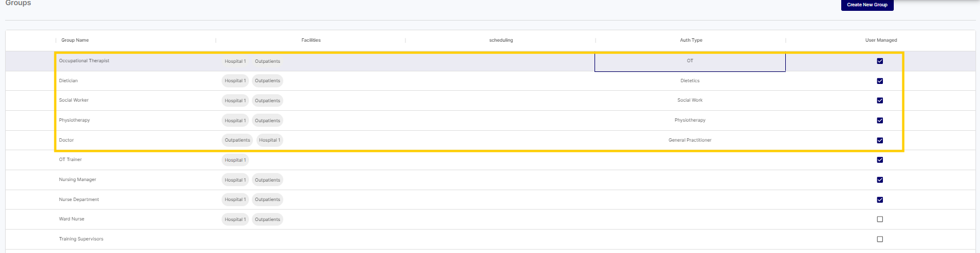The height and width of the screenshot is (253, 980).
Task: Check User Managed for Training Supervisors
Action: [879, 239]
